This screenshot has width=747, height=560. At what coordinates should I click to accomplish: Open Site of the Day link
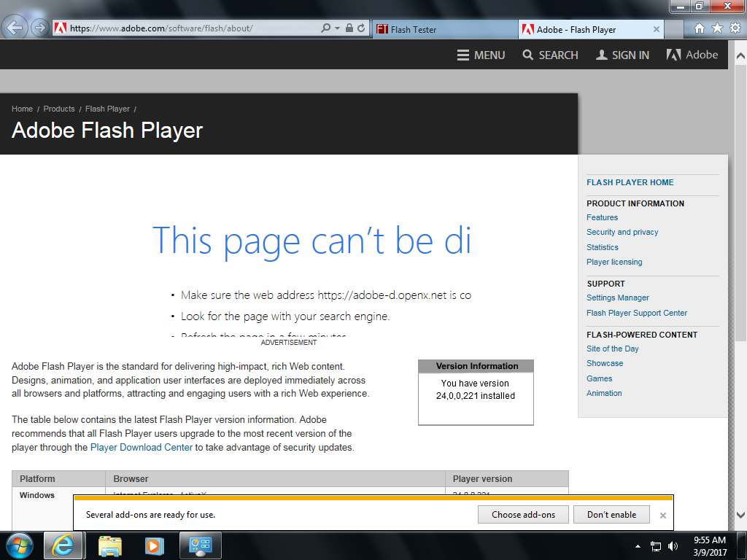click(612, 349)
